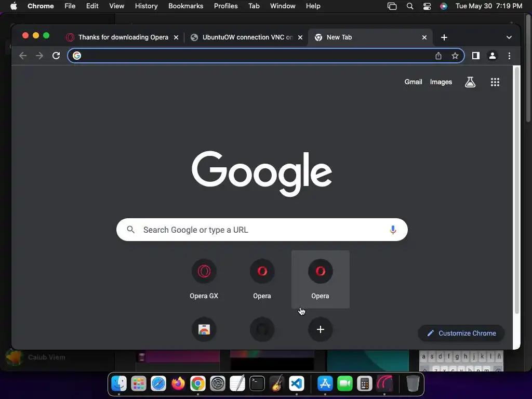This screenshot has width=532, height=399.
Task: Open Trash in the dock
Action: [413, 384]
